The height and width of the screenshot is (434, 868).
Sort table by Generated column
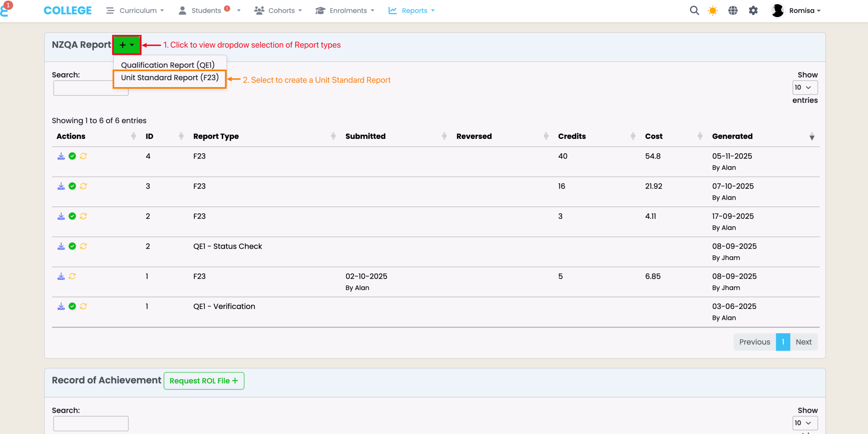(732, 136)
